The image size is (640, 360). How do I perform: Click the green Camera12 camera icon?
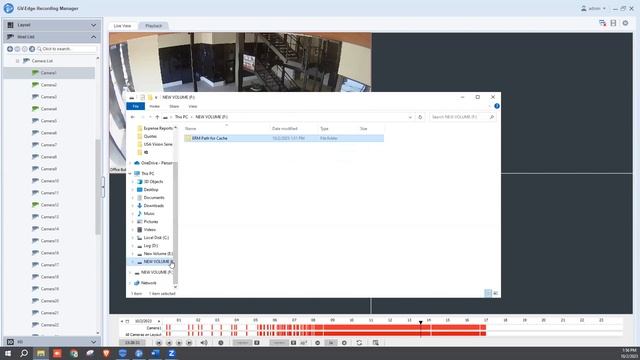click(x=36, y=204)
